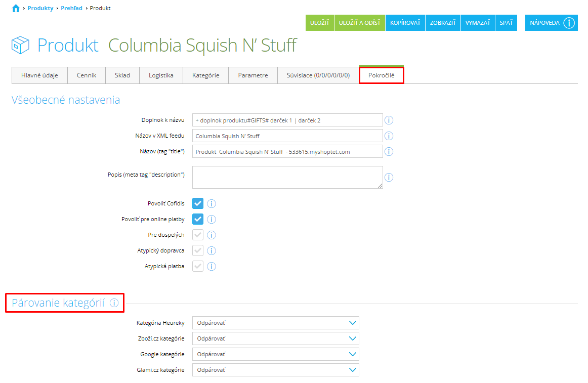Show info for Povoliť pre online platby
The height and width of the screenshot is (383, 588).
tap(212, 220)
